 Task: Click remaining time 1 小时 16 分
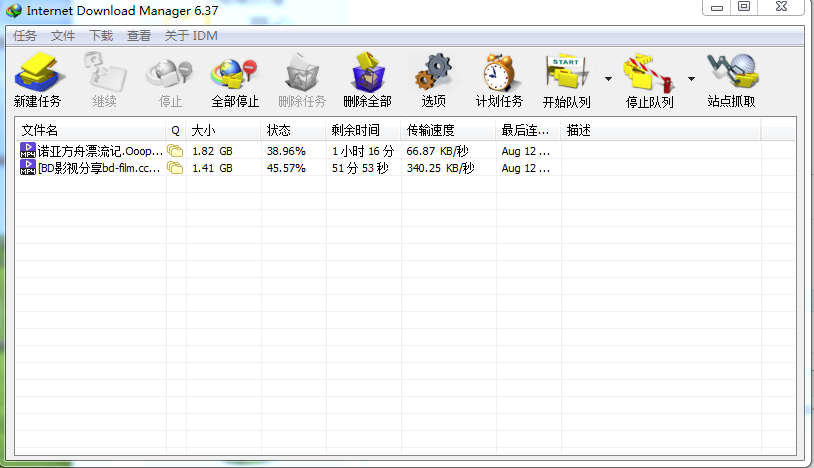pyautogui.click(x=363, y=151)
